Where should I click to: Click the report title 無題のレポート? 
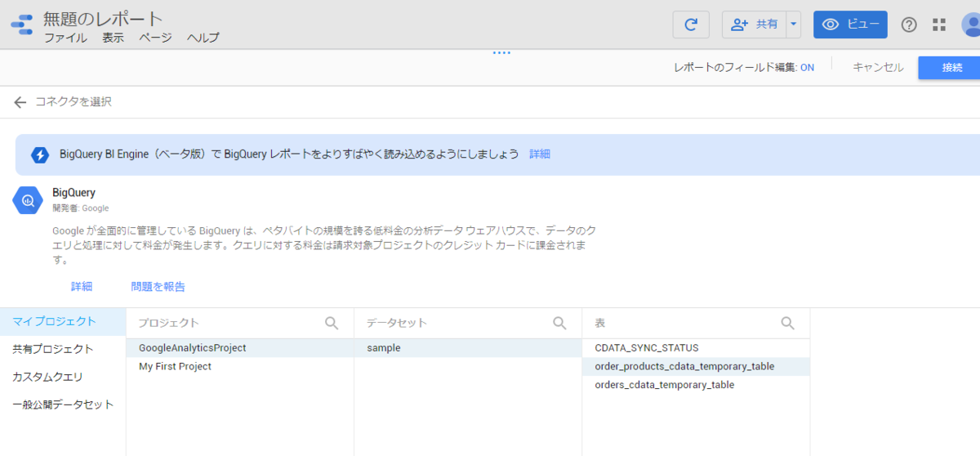click(103, 19)
